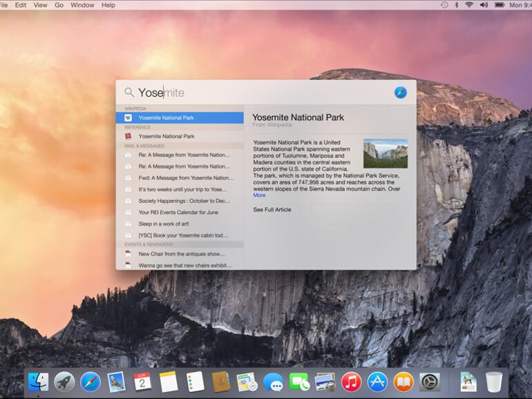Image resolution: width=532 pixels, height=399 pixels.
Task: Open the Bluetooth status menu
Action: 457,5
